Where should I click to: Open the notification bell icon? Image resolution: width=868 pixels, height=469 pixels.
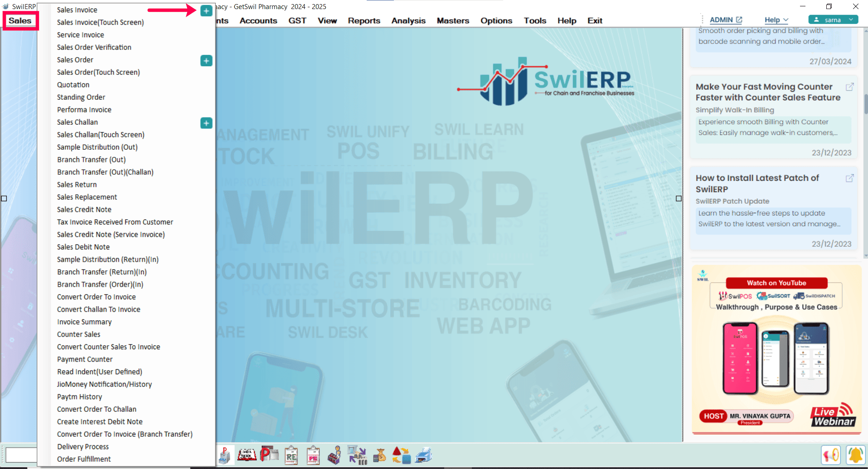855,455
